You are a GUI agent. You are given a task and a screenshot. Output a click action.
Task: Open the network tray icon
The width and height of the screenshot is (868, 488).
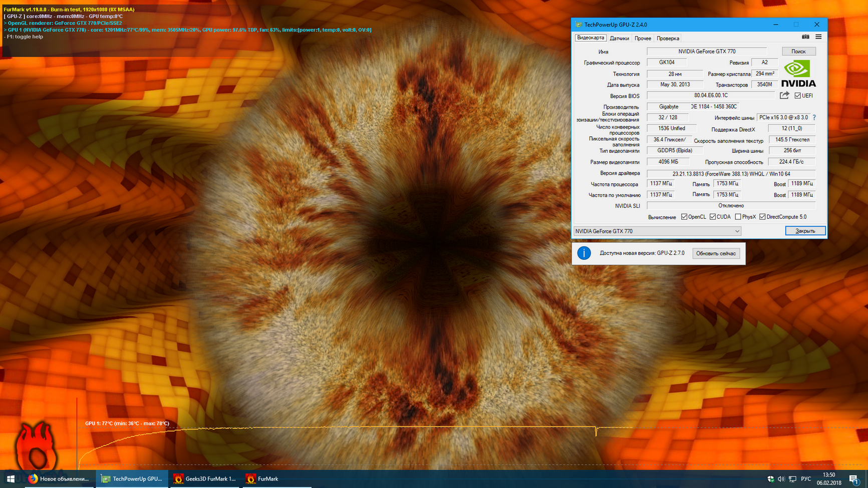[792, 479]
